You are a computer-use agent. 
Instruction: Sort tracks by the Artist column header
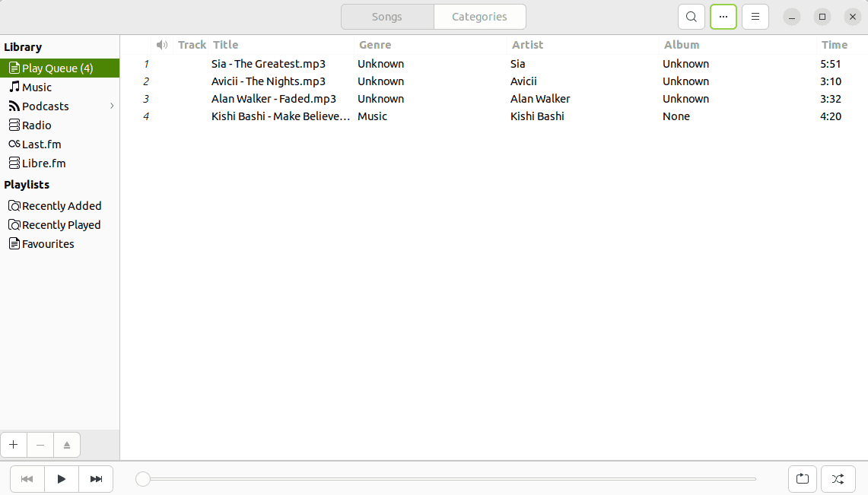click(x=527, y=45)
